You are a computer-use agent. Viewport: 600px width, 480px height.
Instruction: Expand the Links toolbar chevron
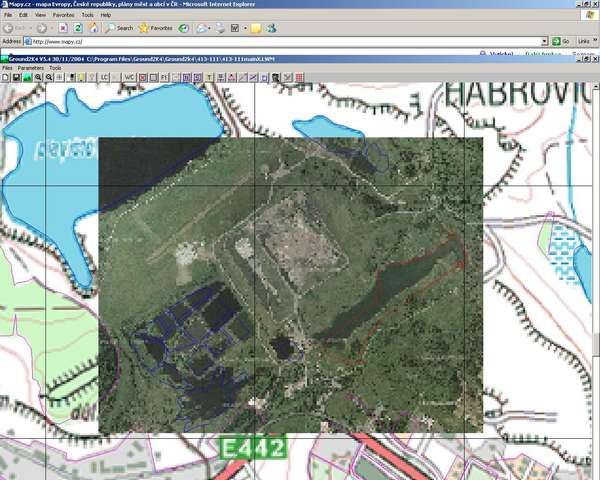point(595,42)
